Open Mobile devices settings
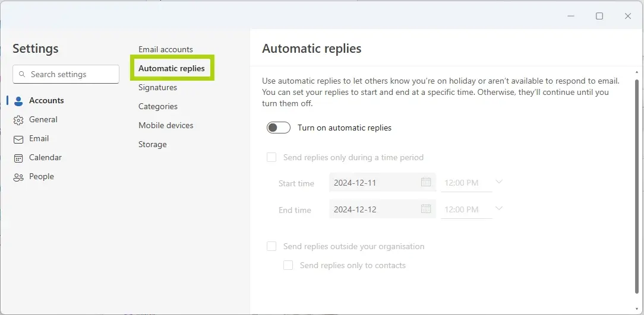Screen dimensions: 644x315 click(x=166, y=125)
